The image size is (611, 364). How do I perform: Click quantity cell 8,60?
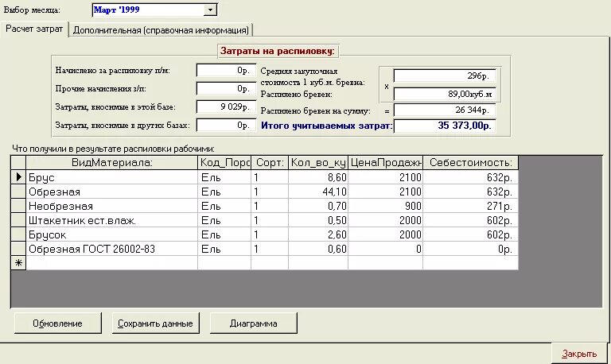click(x=318, y=177)
